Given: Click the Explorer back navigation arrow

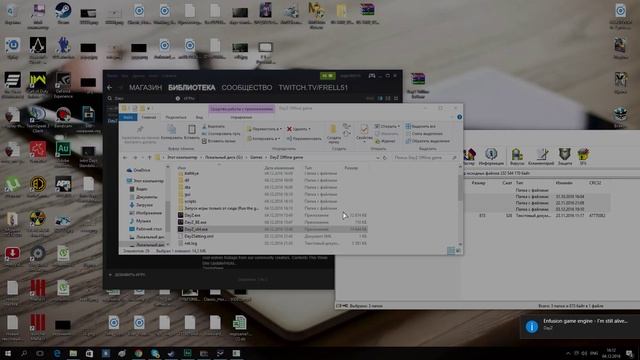Looking at the screenshot, I should click(125, 158).
